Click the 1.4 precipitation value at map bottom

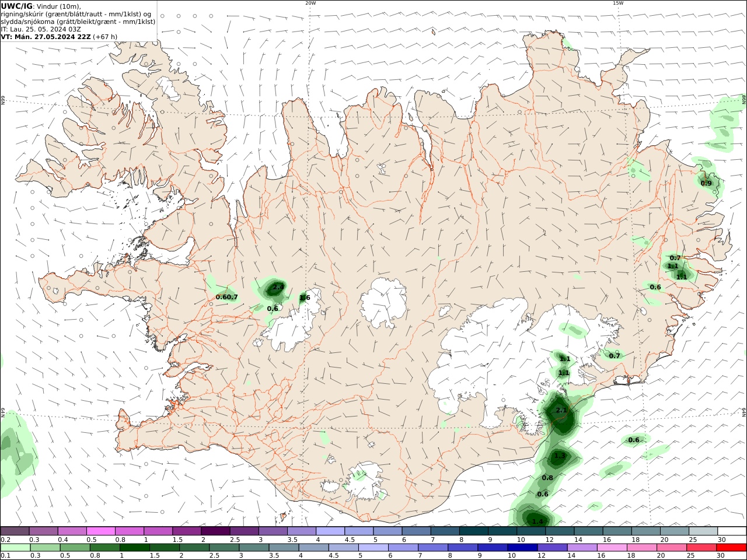538,521
